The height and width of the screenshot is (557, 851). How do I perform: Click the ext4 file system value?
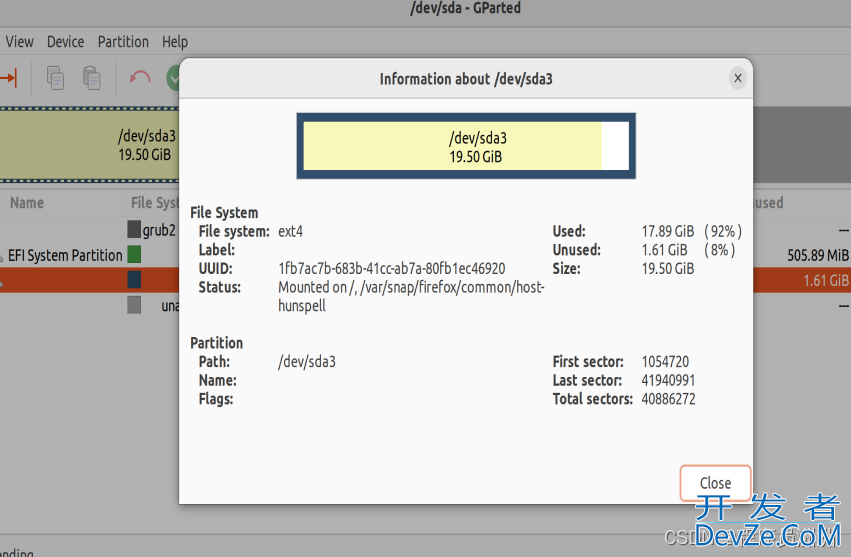pos(290,232)
